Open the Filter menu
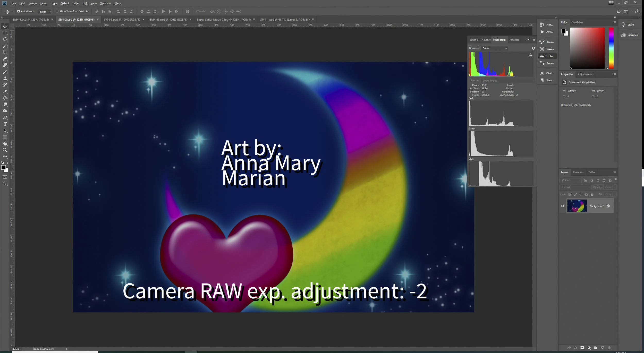This screenshot has height=353, width=644. click(76, 3)
